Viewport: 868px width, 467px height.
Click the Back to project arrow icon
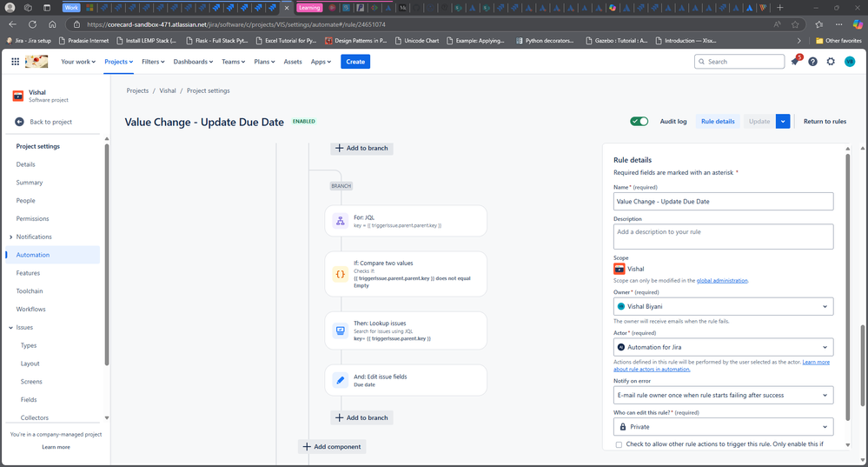(x=19, y=122)
